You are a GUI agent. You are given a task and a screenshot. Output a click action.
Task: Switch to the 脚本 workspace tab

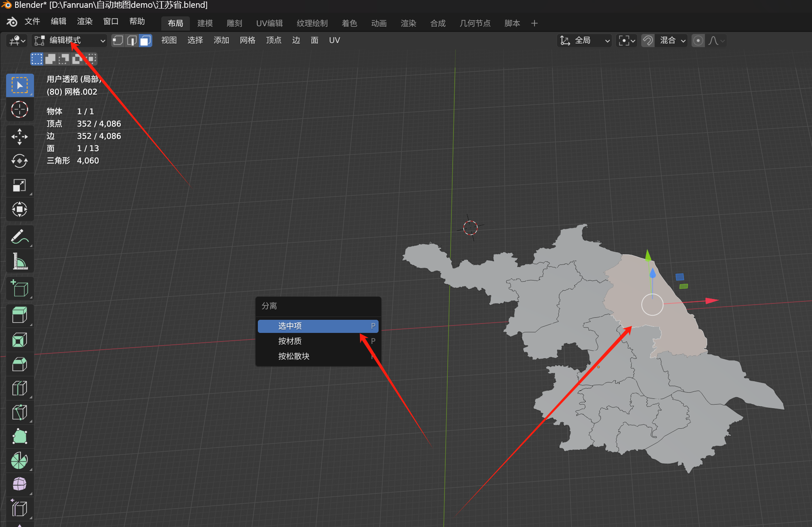click(512, 23)
